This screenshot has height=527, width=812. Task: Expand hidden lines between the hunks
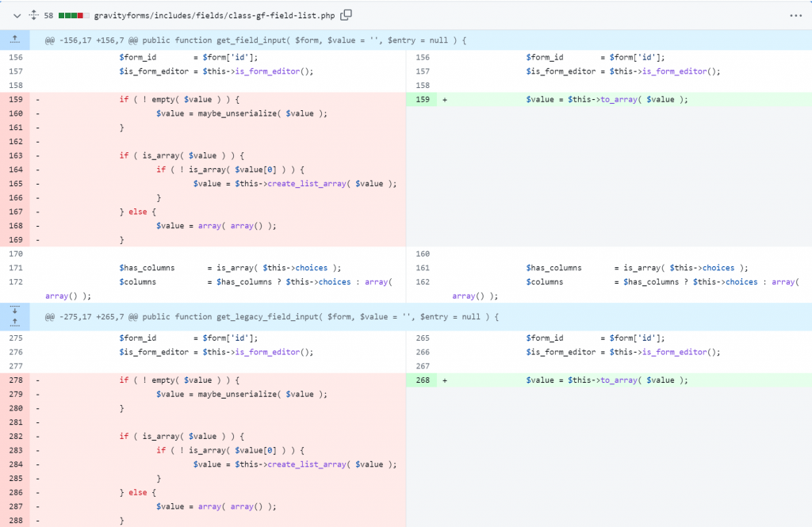14,315
